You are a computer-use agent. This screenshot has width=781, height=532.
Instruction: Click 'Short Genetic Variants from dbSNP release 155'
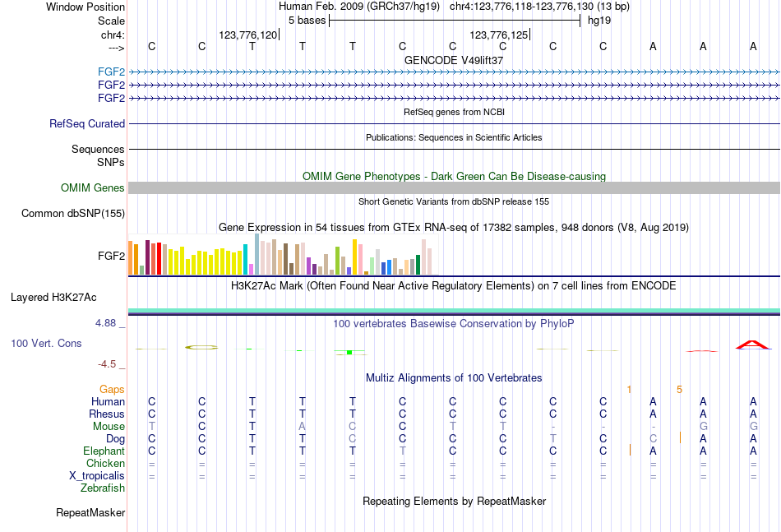pos(454,201)
